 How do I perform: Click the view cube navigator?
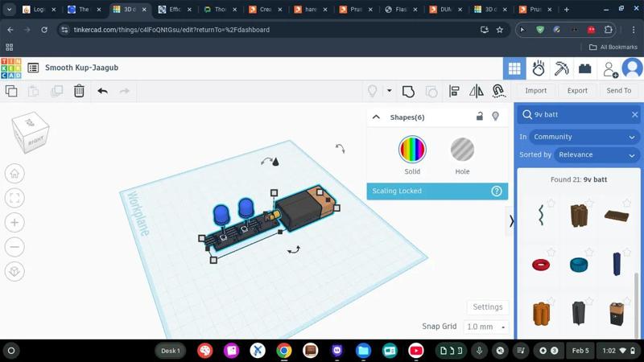point(30,132)
